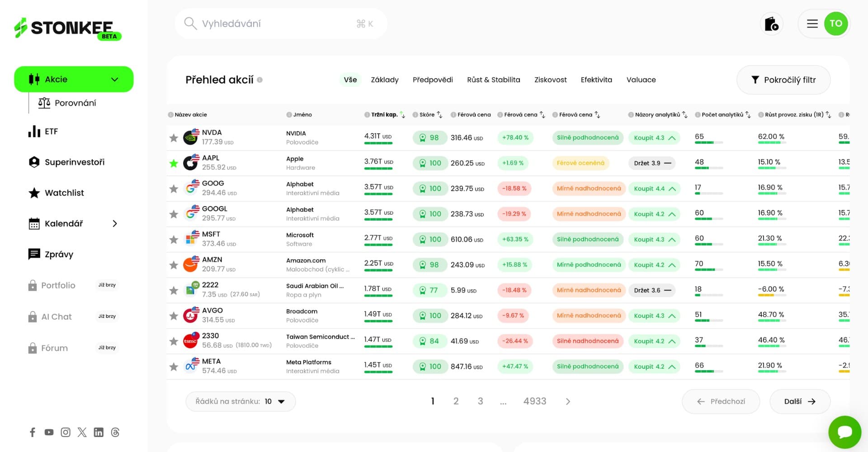The width and height of the screenshot is (868, 452).
Task: Open the hamburger menu icon
Action: coord(812,24)
